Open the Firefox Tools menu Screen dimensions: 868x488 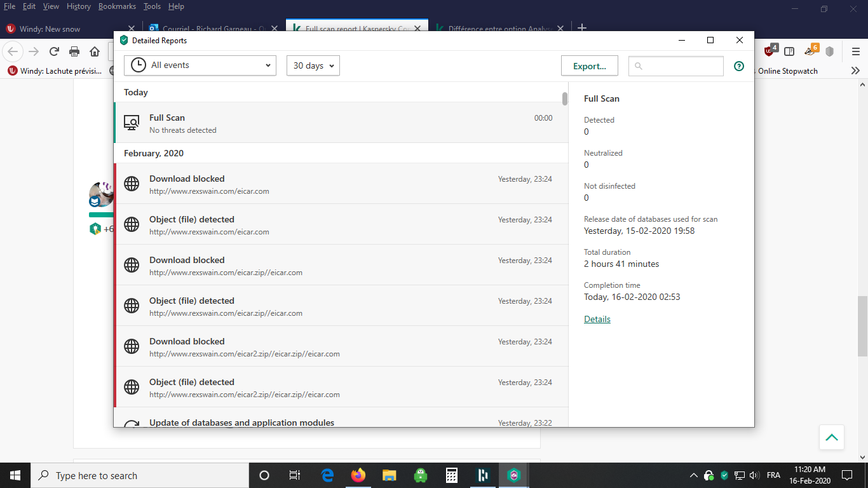[x=152, y=6]
